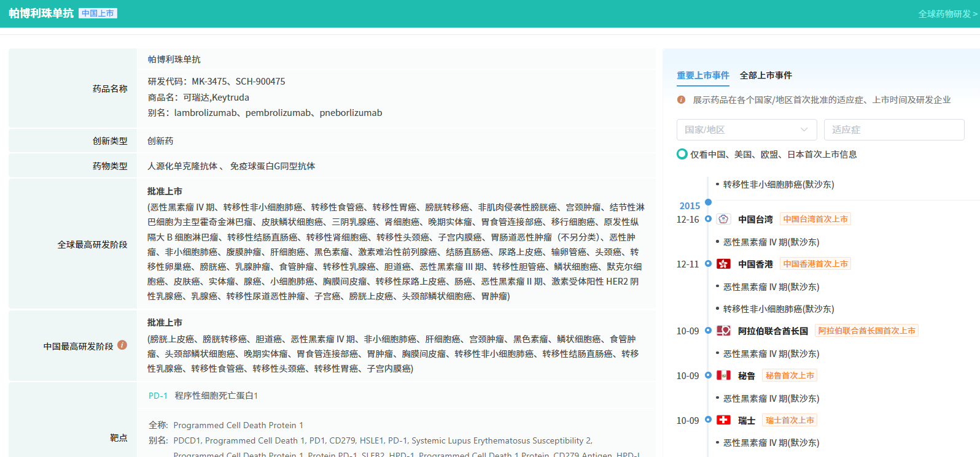Click the orange info icon above the country filter
Image resolution: width=980 pixels, height=457 pixels.
681,99
